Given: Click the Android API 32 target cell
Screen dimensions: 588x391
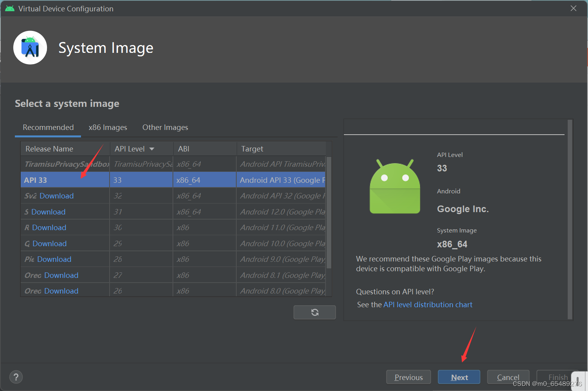Looking at the screenshot, I should point(281,196).
